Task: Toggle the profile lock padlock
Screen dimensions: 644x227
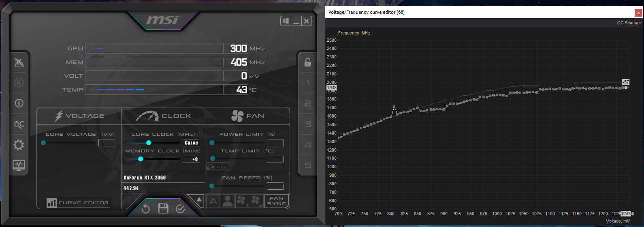Action: (307, 62)
